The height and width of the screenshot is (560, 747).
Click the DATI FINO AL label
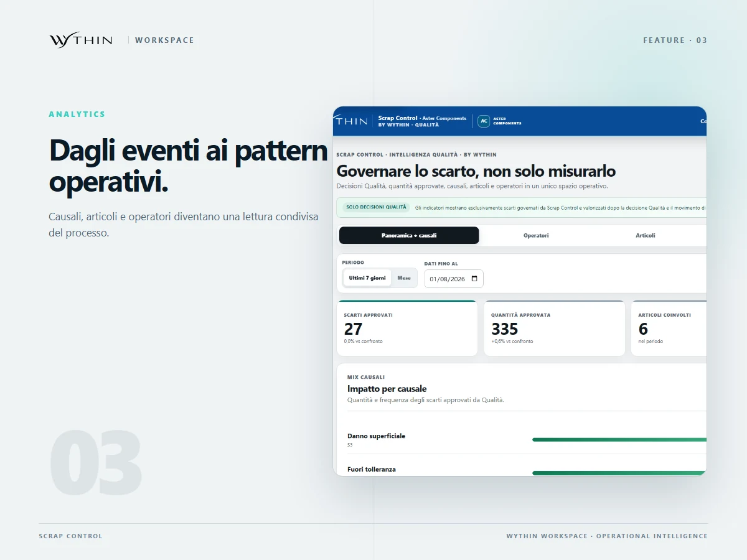[x=441, y=264]
